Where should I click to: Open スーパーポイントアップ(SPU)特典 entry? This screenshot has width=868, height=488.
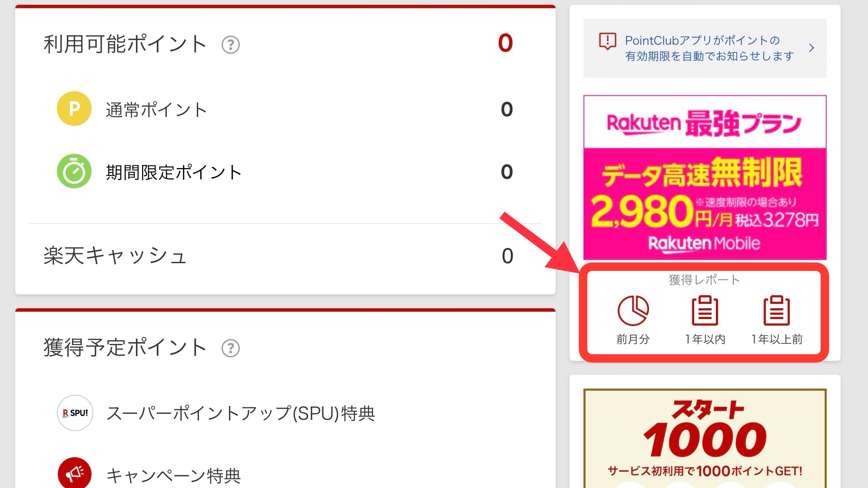tap(241, 413)
